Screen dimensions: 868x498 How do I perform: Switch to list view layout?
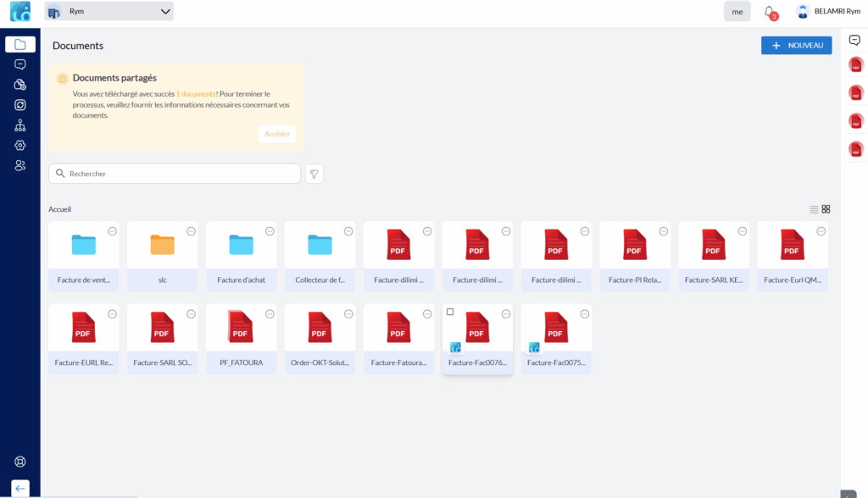814,209
